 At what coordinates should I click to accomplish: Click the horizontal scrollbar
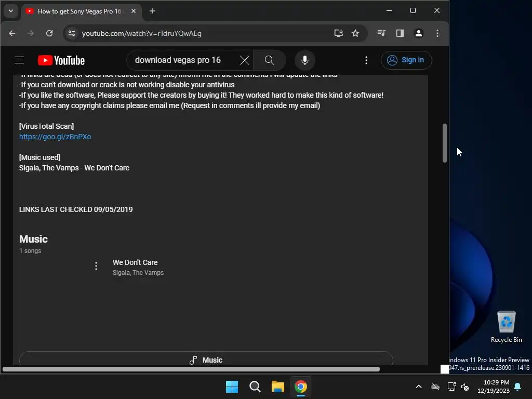[x=191, y=369]
